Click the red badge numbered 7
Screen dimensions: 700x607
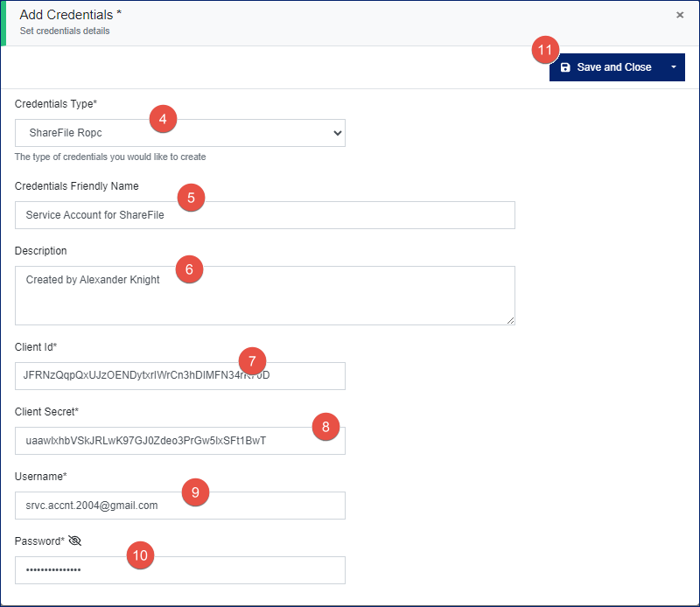[251, 360]
